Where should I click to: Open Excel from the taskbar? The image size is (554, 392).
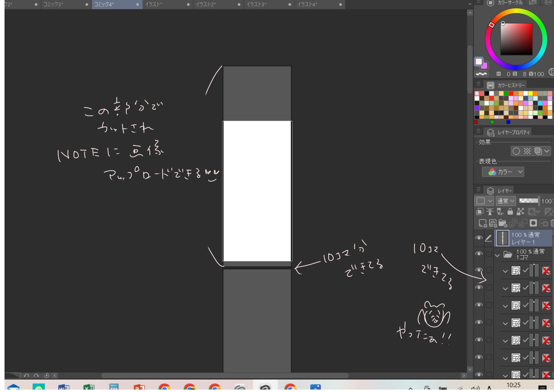(x=89, y=387)
